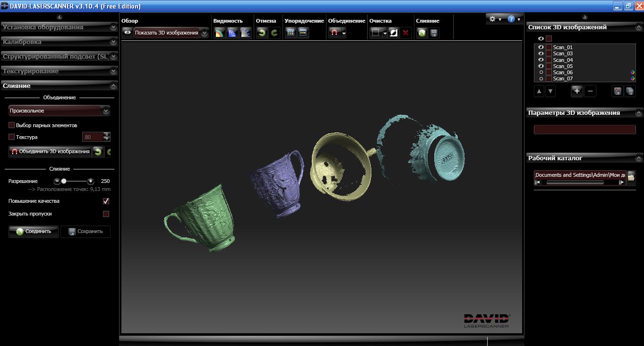Tick the Выбор парных элементов checkbox
Screen dimensions: 644x346
(x=12, y=125)
